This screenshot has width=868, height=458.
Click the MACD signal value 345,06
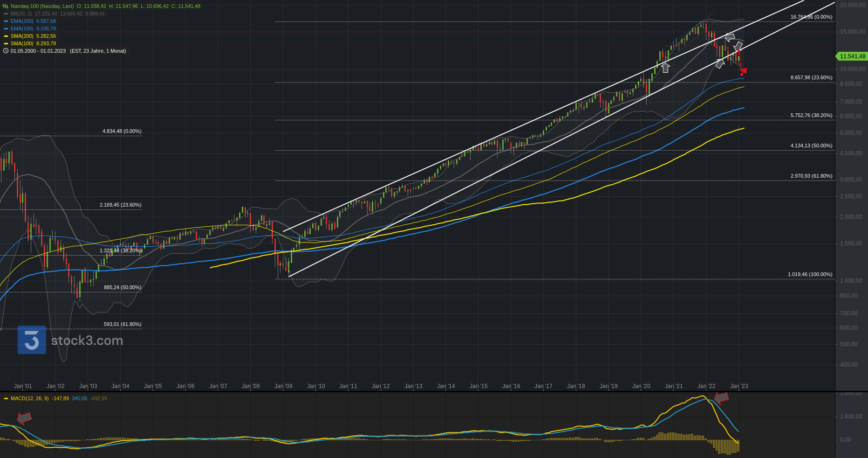pos(79,398)
